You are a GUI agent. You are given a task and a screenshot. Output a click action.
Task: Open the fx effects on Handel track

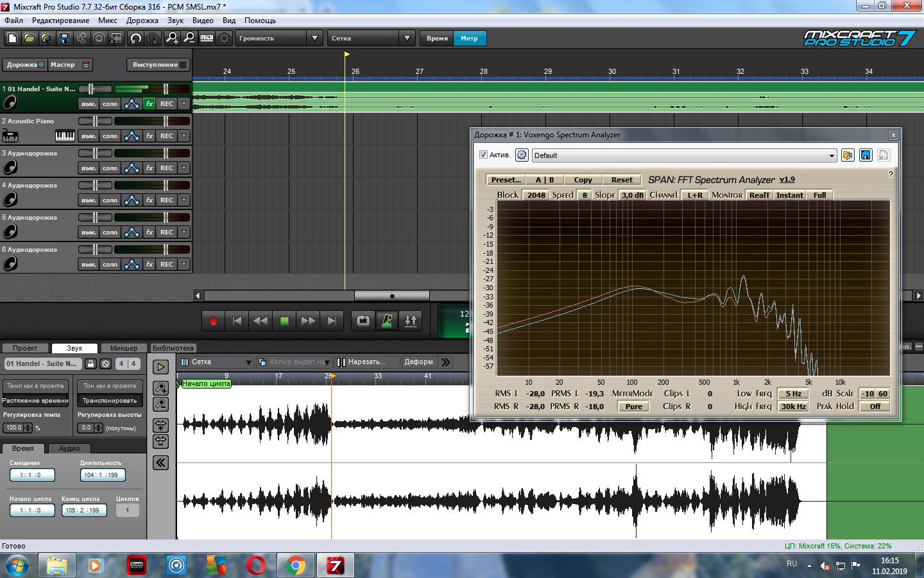point(150,103)
